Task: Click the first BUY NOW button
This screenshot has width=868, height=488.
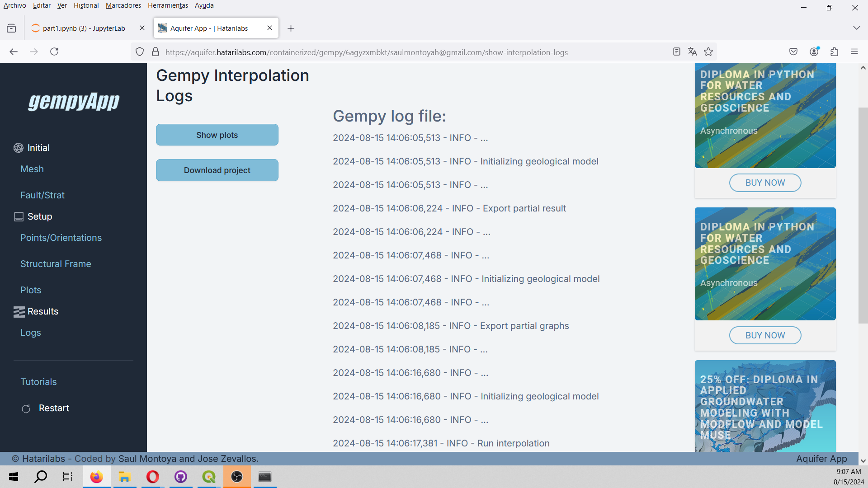Action: 765,183
